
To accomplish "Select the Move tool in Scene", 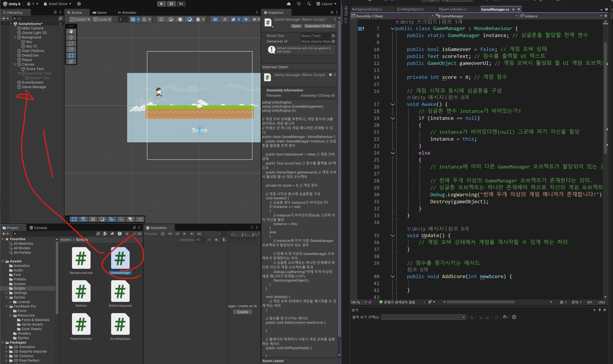I will click(x=71, y=37).
